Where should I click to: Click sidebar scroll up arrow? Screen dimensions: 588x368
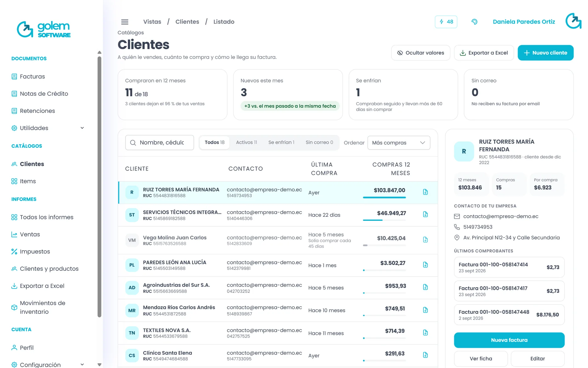[99, 52]
